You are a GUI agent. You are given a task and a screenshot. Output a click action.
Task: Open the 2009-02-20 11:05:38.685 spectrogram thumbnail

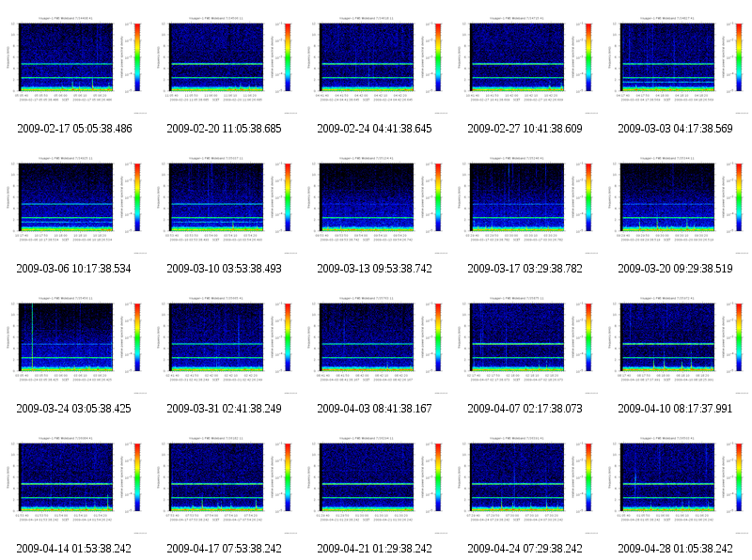(225, 65)
